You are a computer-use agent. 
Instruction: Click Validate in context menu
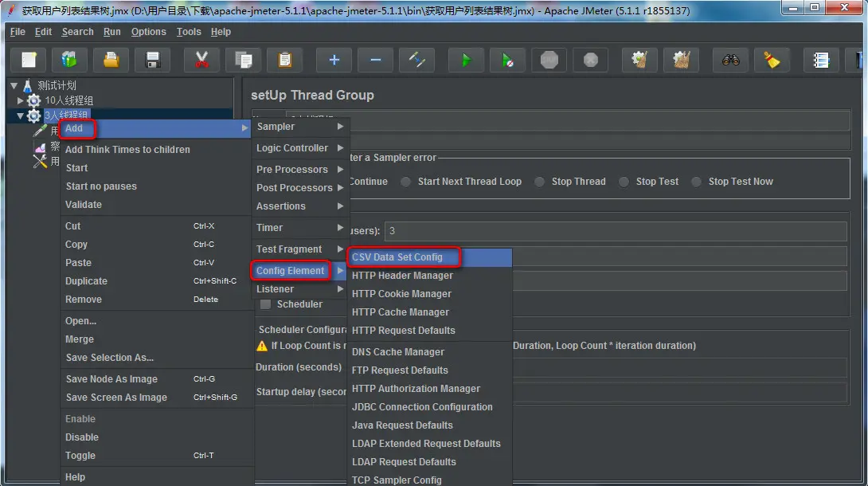click(x=156, y=204)
